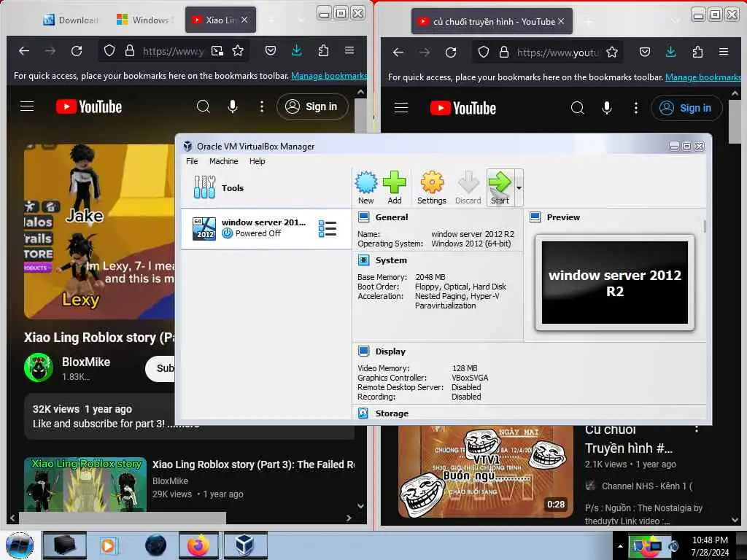Viewport: 747px width, 560px height.
Task: Bookmark page star in left Firefox window
Action: click(238, 50)
